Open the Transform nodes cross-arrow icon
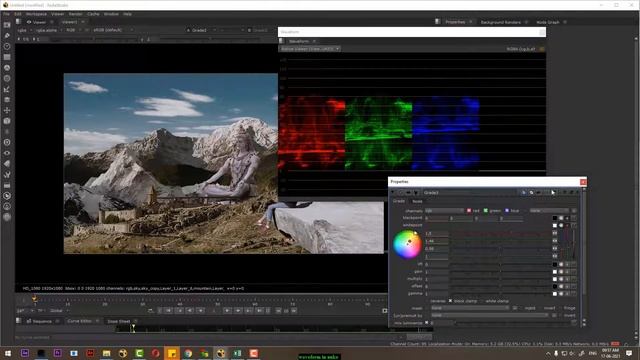640x360 pixels. (x=7, y=110)
